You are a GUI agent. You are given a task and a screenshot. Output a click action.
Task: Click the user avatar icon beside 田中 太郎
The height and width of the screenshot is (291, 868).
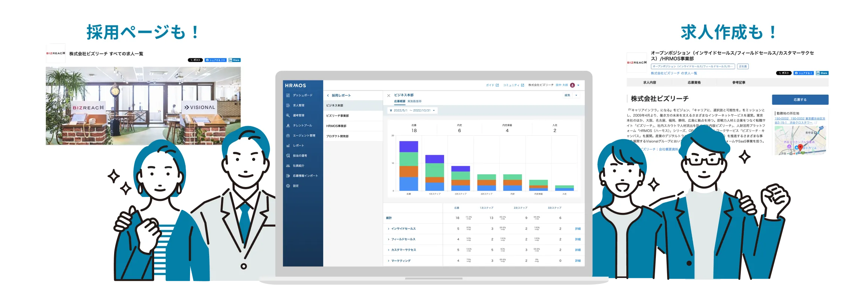click(572, 85)
